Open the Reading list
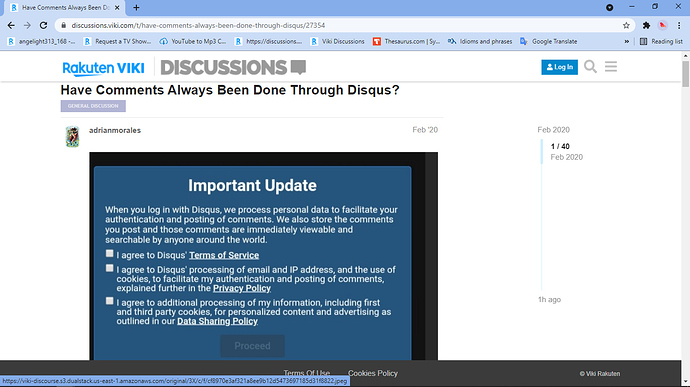The width and height of the screenshot is (690, 387). [661, 41]
